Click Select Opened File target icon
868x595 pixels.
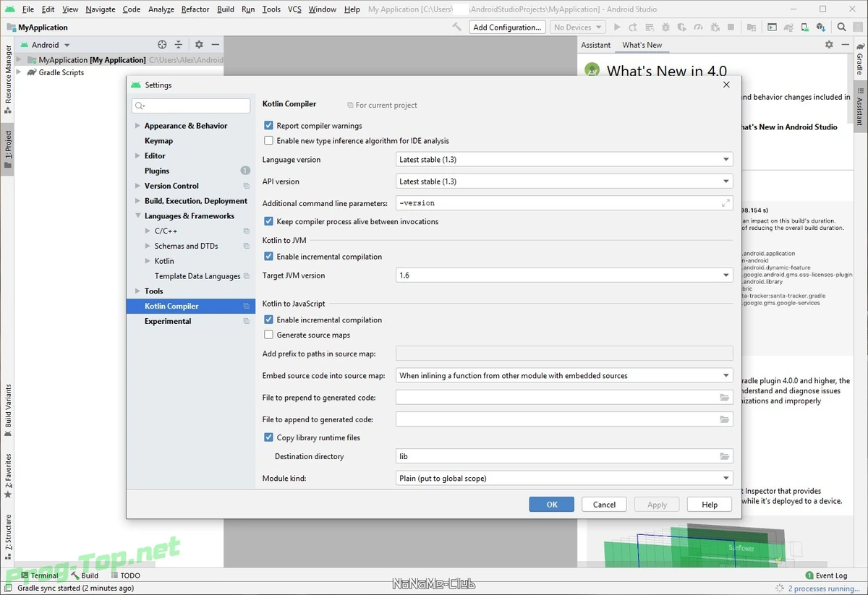point(162,45)
